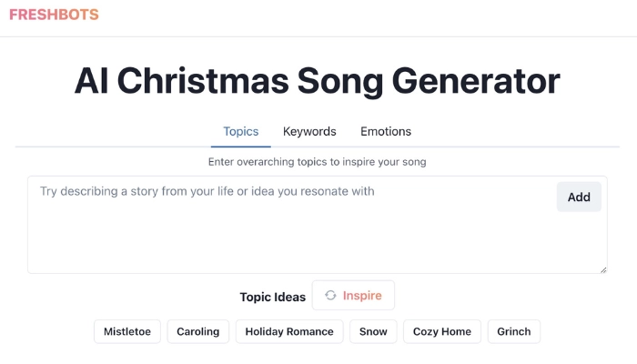Viewport: 637px width, 364px height.
Task: Choose the Mistletoe topic idea
Action: point(127,332)
